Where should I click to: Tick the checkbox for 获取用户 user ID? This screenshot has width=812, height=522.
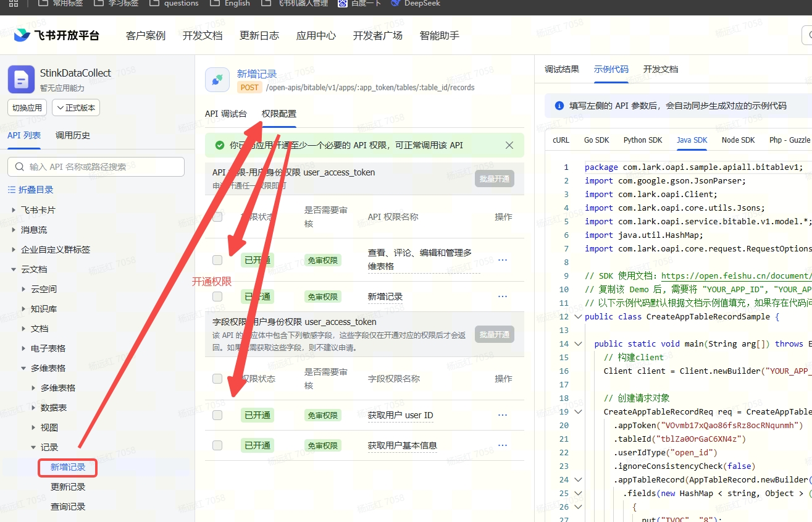pyautogui.click(x=217, y=415)
